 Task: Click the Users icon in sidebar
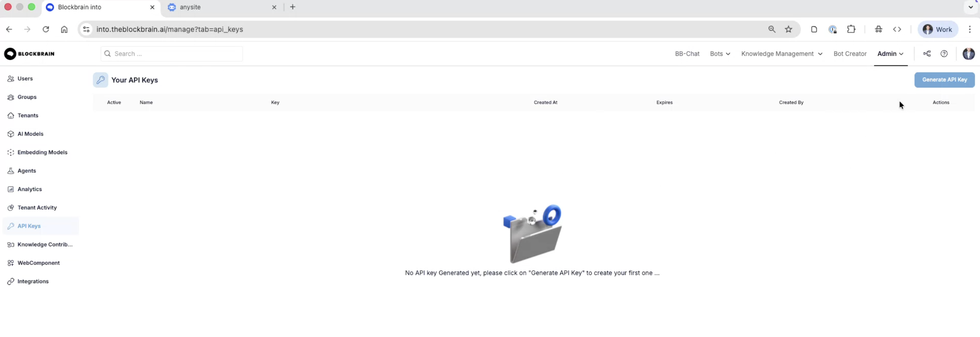tap(10, 79)
